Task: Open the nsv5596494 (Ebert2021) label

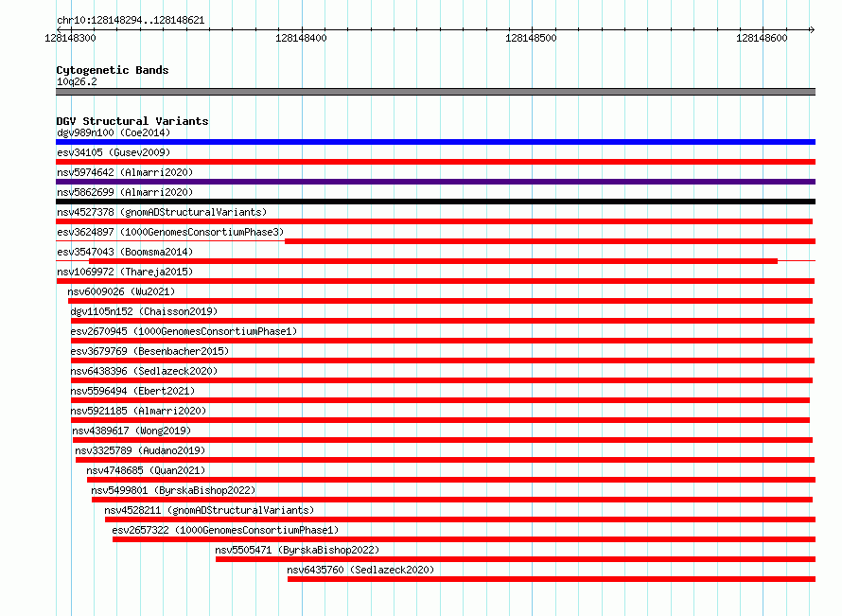Action: [x=132, y=391]
